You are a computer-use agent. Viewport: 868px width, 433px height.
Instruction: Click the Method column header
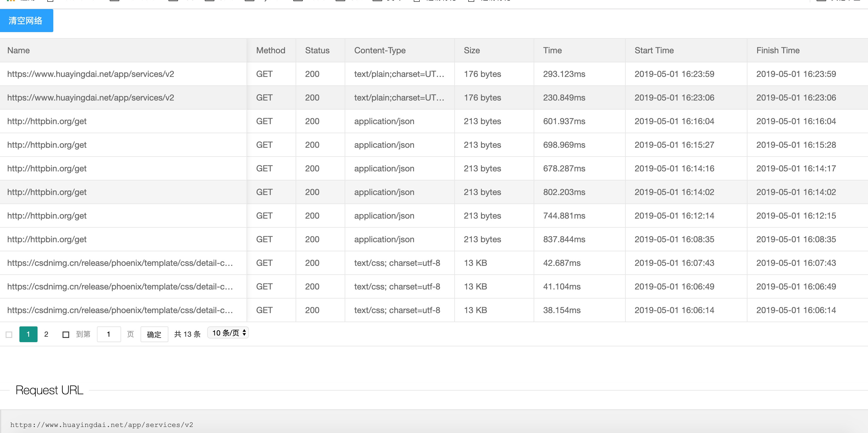271,50
